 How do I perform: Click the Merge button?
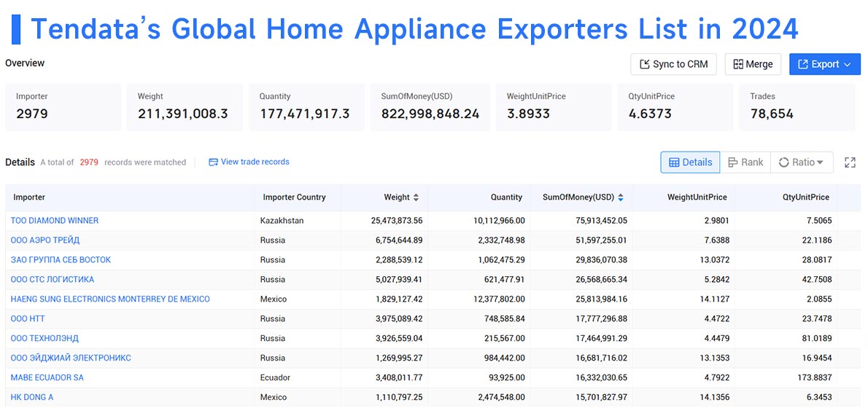pos(753,64)
